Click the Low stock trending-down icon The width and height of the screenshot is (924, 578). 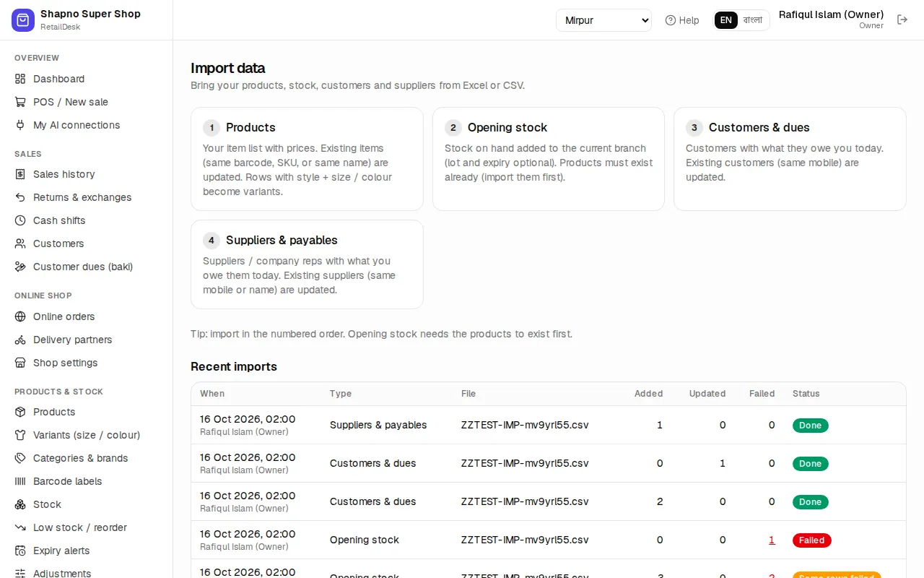(x=20, y=527)
